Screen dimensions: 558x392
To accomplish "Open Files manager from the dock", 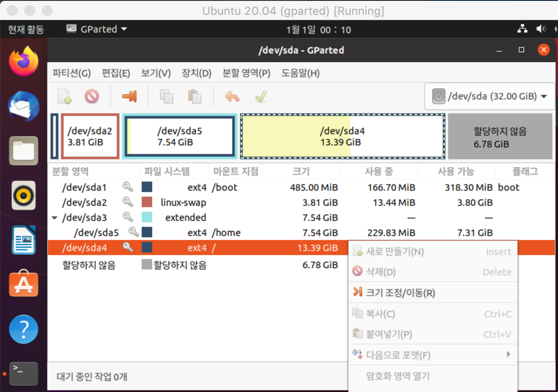I will click(24, 151).
